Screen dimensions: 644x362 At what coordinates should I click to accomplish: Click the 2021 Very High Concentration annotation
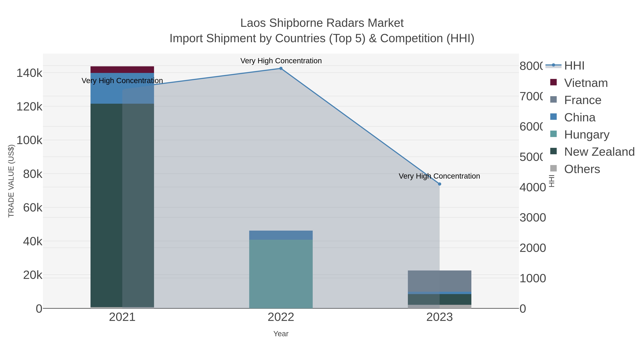click(122, 81)
